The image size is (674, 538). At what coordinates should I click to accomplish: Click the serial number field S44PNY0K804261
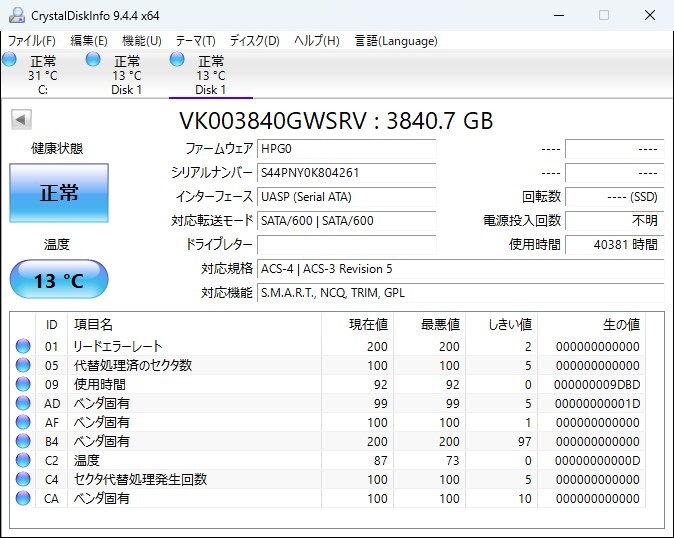pyautogui.click(x=346, y=173)
